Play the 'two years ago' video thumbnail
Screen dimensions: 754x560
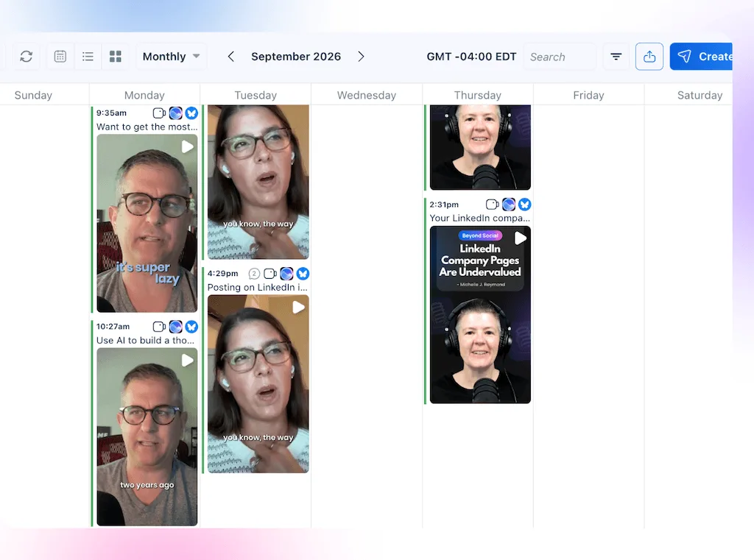(147, 437)
